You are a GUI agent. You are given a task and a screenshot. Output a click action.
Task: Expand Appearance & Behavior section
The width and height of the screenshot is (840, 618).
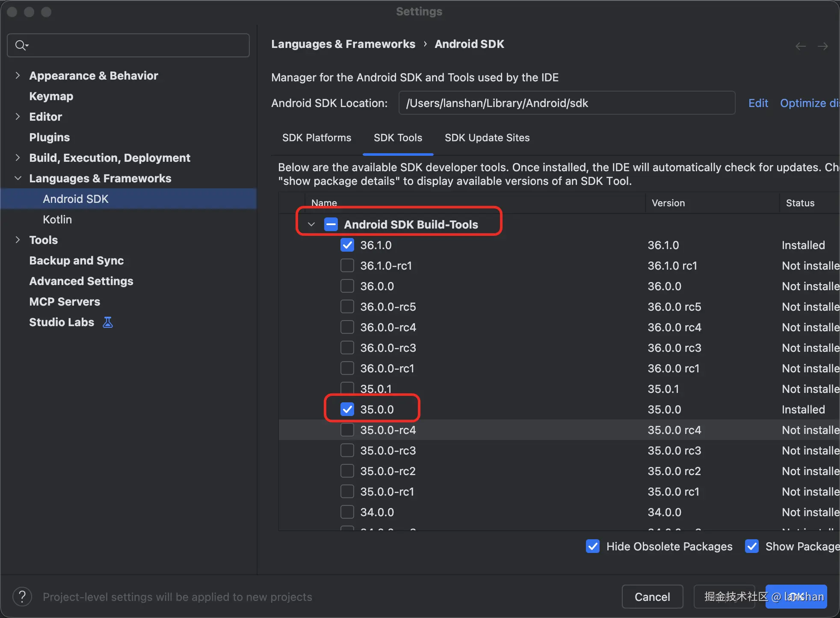click(x=18, y=76)
